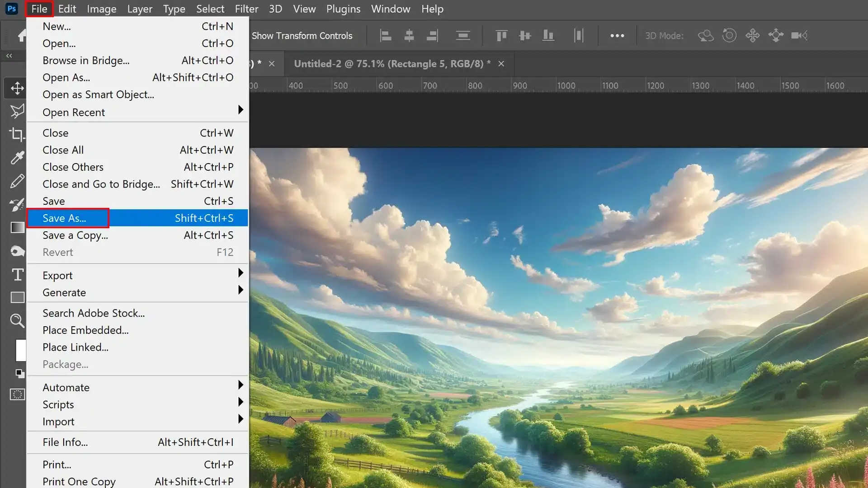Screen dimensions: 868x488
Task: Select the Rectangle shape tool
Action: point(17,297)
